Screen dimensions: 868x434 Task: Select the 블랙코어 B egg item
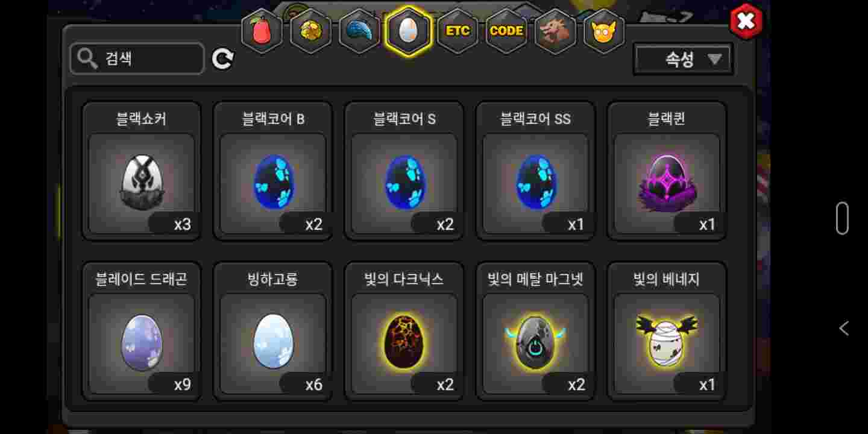pyautogui.click(x=273, y=171)
